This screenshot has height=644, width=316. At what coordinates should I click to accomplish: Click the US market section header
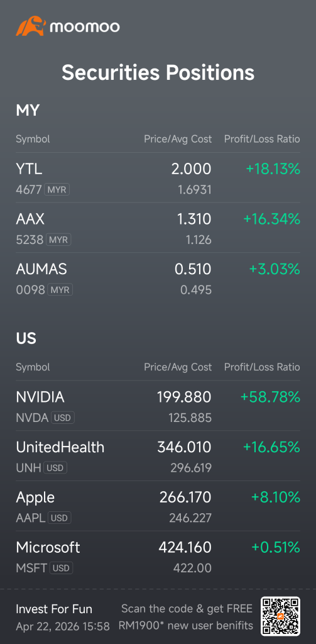[26, 338]
